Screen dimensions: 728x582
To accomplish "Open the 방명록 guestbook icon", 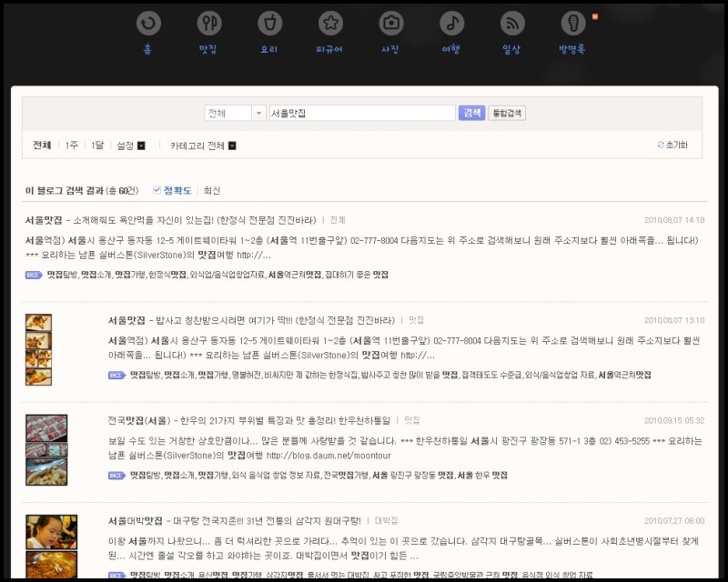I will (572, 24).
